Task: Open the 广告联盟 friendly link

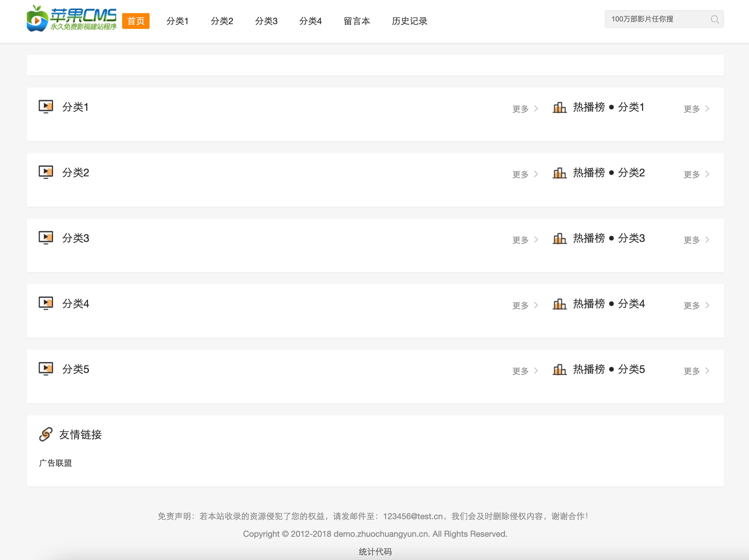Action: (x=55, y=463)
